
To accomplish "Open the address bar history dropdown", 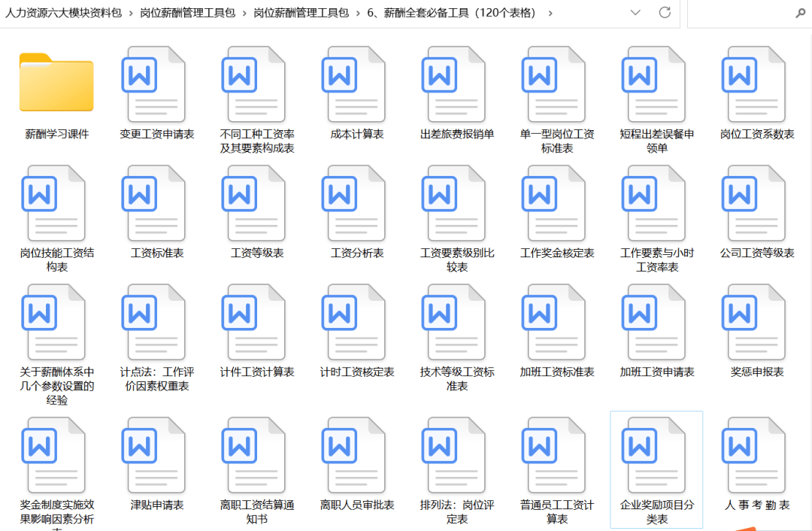I will pyautogui.click(x=635, y=13).
